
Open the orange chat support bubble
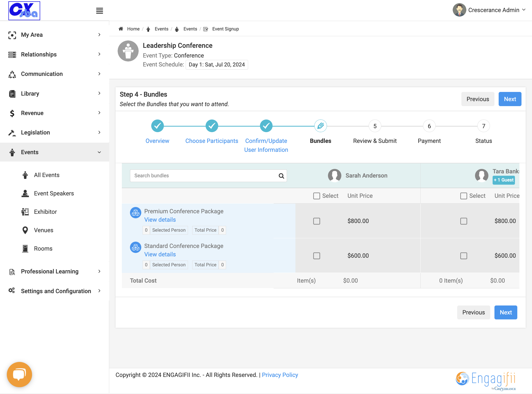pos(19,374)
